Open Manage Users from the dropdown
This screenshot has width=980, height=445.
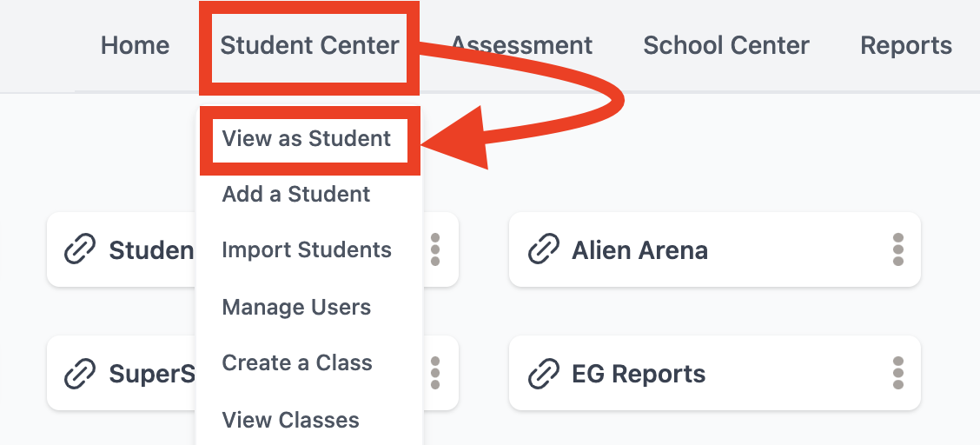296,307
